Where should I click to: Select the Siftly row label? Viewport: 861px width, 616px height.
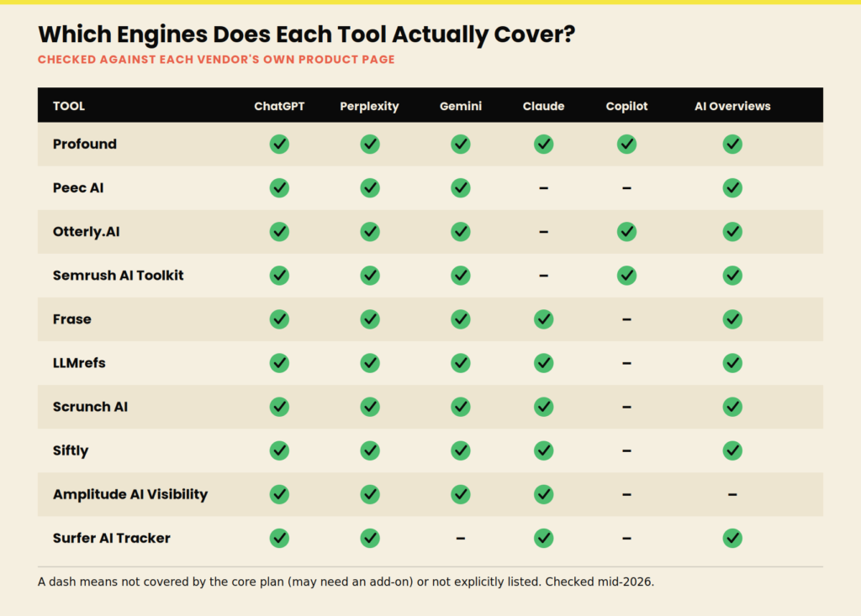point(71,450)
